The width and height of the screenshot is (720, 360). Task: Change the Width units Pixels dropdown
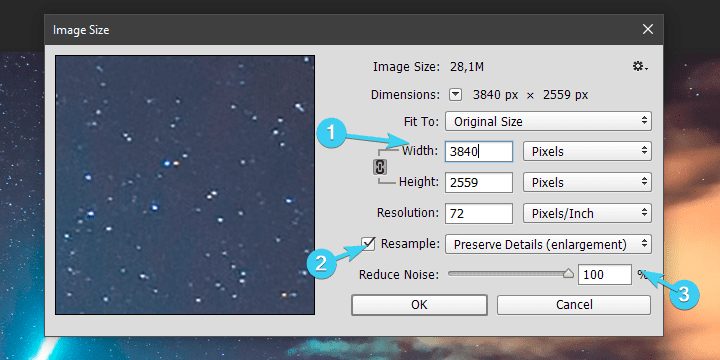click(x=587, y=152)
